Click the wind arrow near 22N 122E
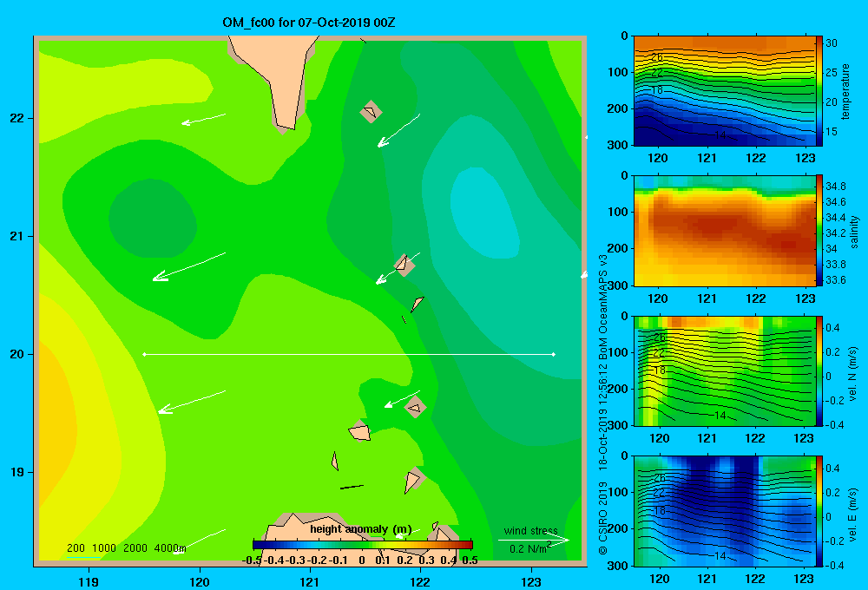Viewport: 868px width, 590px height. [x=398, y=131]
